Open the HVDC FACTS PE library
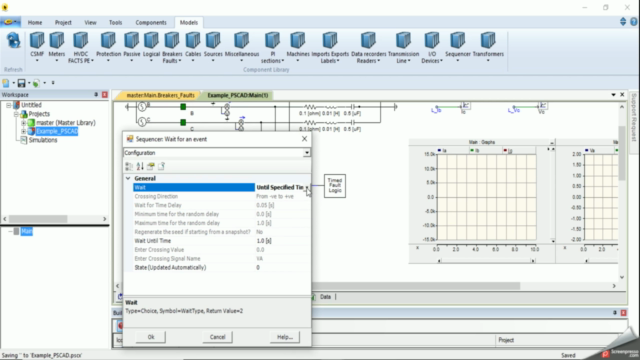This screenshot has height=360, width=640. click(80, 47)
